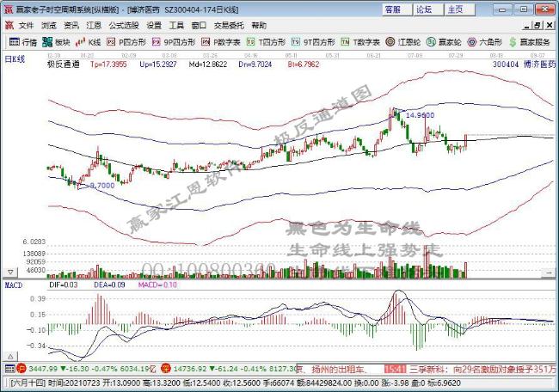Viewport: 559px width, 392px height.
Task: Open the 交易委托 menu
Action: (x=229, y=25)
